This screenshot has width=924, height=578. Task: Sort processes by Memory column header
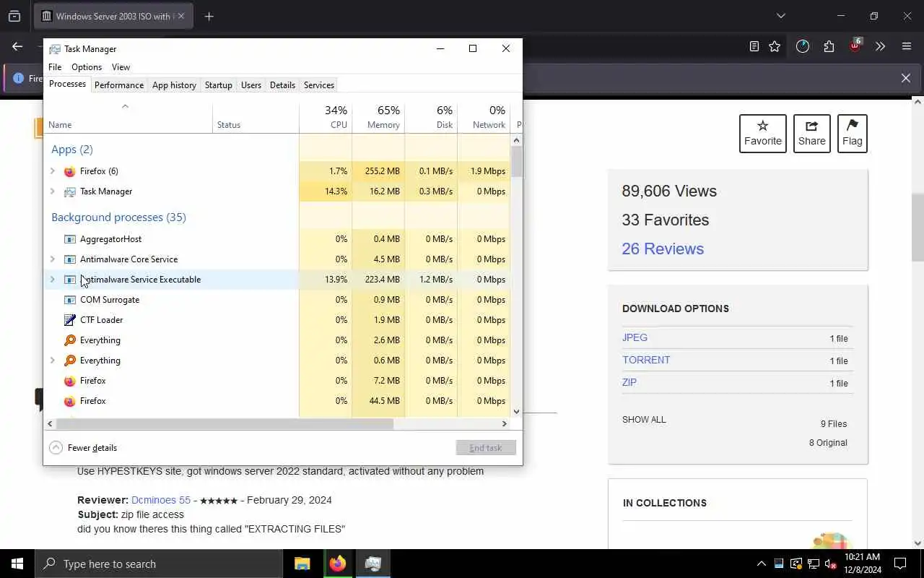point(378,117)
